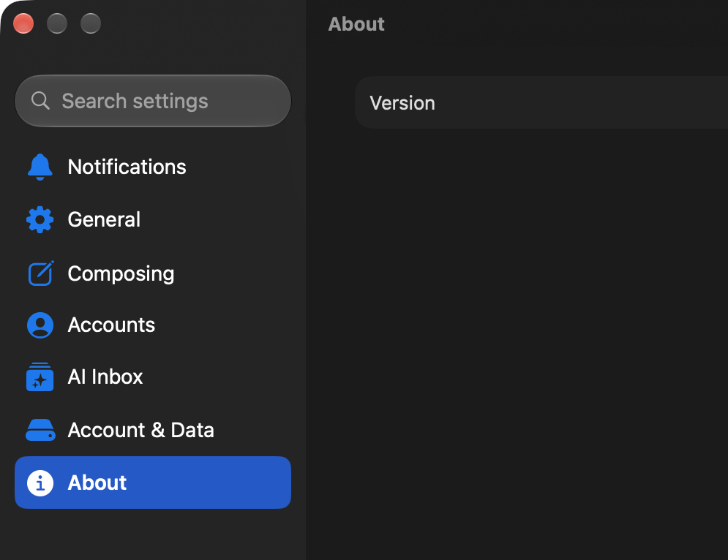Click the About title in header
The image size is (728, 560).
pyautogui.click(x=356, y=24)
